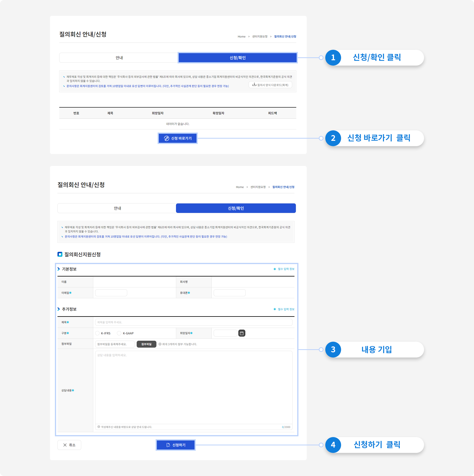Image resolution: width=474 pixels, height=476 pixels.
Task: Download 질의서 양식 다운로드(회계) file
Action: pyautogui.click(x=270, y=85)
